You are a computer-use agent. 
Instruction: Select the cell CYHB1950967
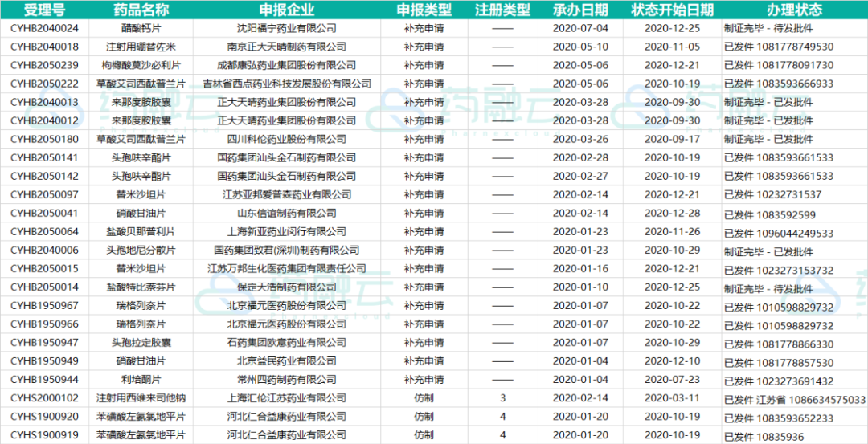pos(45,306)
